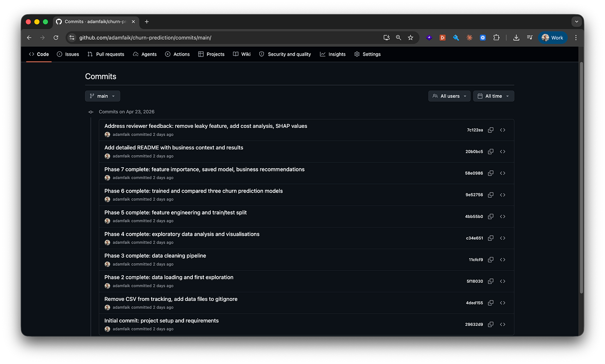Screen dimensions: 605x364
Task: Open the All users filter dropdown
Action: [x=449, y=96]
